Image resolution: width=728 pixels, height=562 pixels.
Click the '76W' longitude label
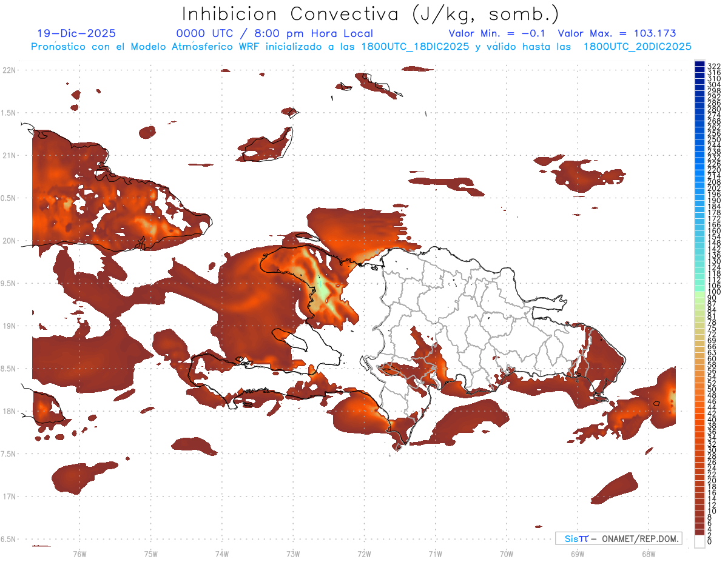pos(79,554)
